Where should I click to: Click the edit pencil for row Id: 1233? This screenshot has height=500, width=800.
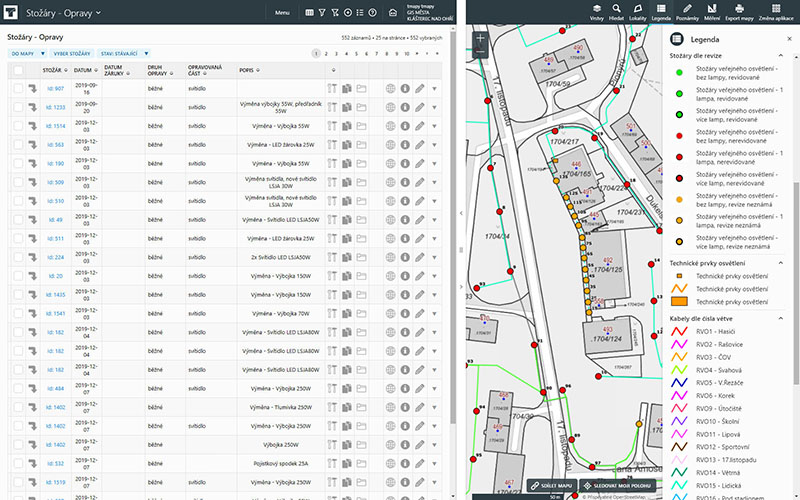click(x=420, y=105)
